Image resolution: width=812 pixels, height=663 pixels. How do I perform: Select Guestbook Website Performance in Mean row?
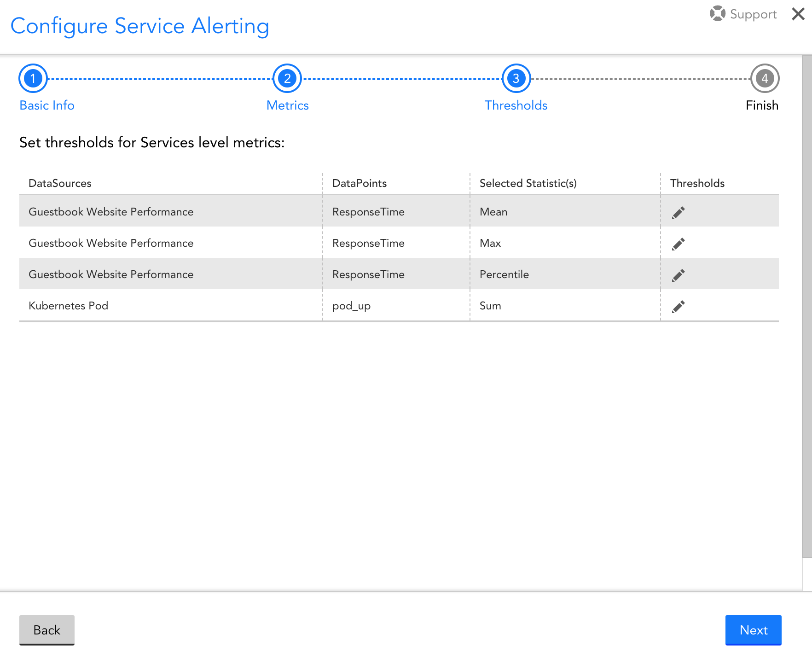tap(111, 212)
